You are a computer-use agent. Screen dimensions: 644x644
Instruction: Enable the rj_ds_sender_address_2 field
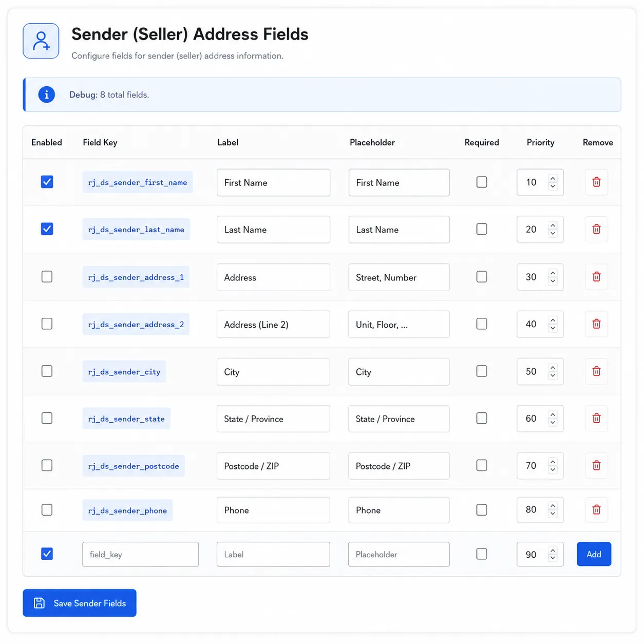47,324
